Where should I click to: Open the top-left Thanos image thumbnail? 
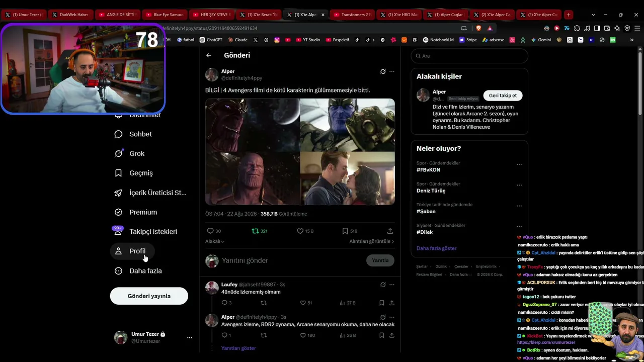point(252,125)
